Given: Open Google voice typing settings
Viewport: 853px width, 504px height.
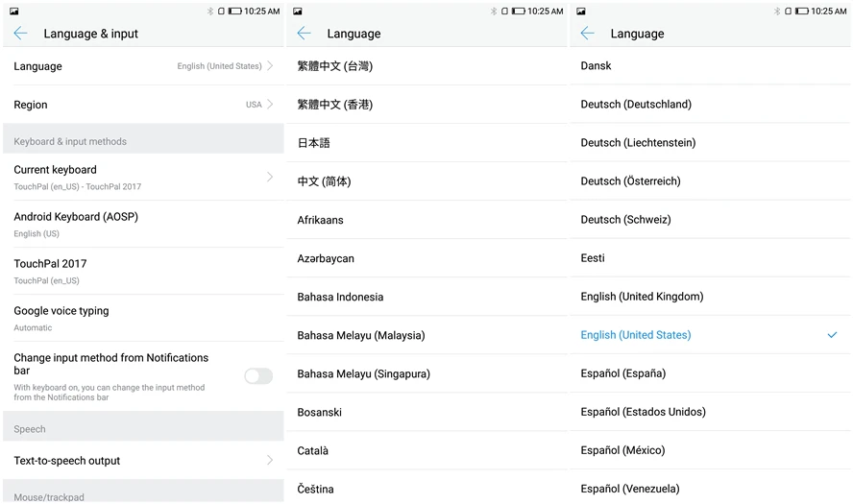Looking at the screenshot, I should (143, 318).
